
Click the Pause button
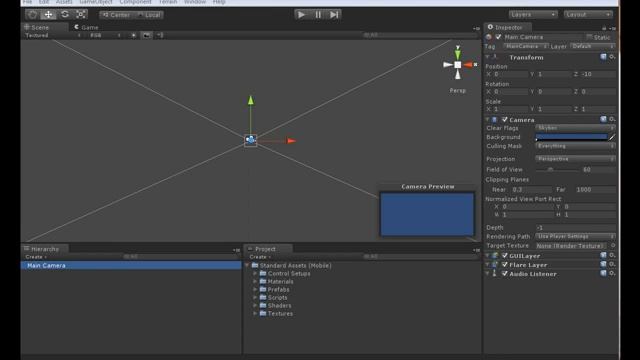point(318,15)
